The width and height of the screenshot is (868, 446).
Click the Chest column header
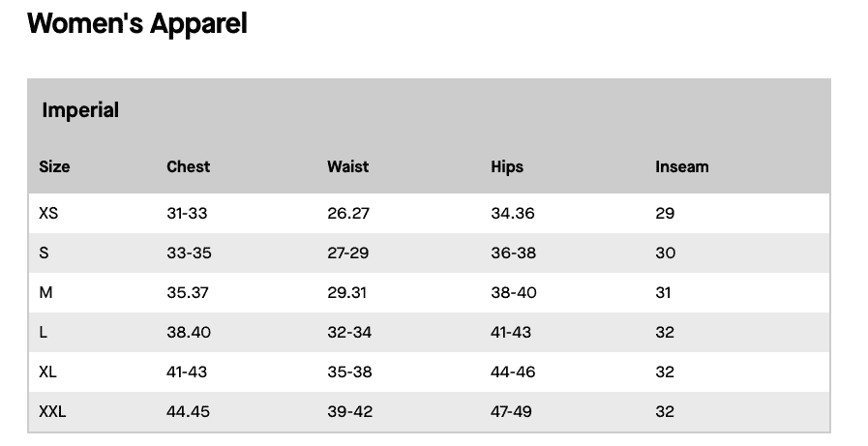pyautogui.click(x=188, y=166)
